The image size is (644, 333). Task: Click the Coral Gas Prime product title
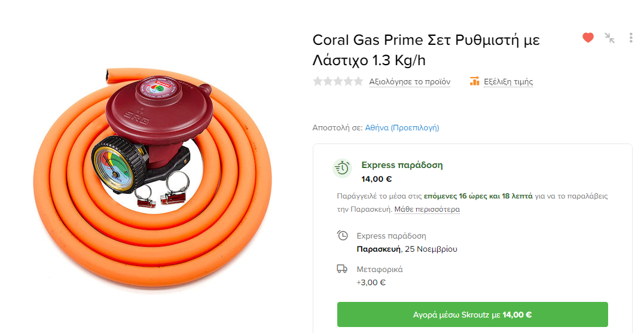tap(426, 50)
